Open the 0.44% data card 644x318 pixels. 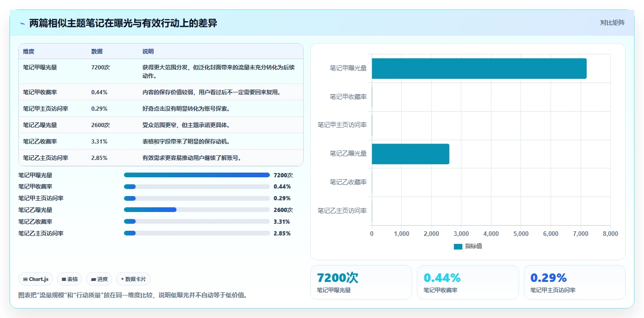[468, 282]
